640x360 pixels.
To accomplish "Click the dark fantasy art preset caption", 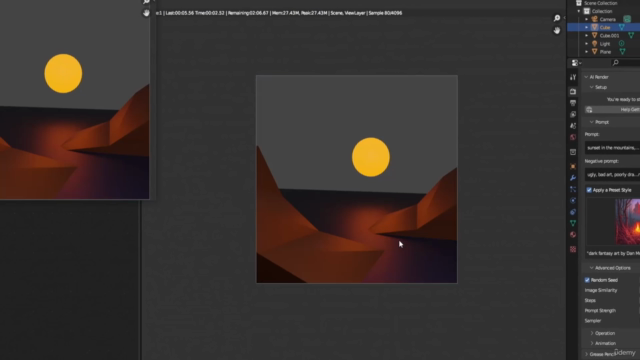I will click(x=613, y=253).
